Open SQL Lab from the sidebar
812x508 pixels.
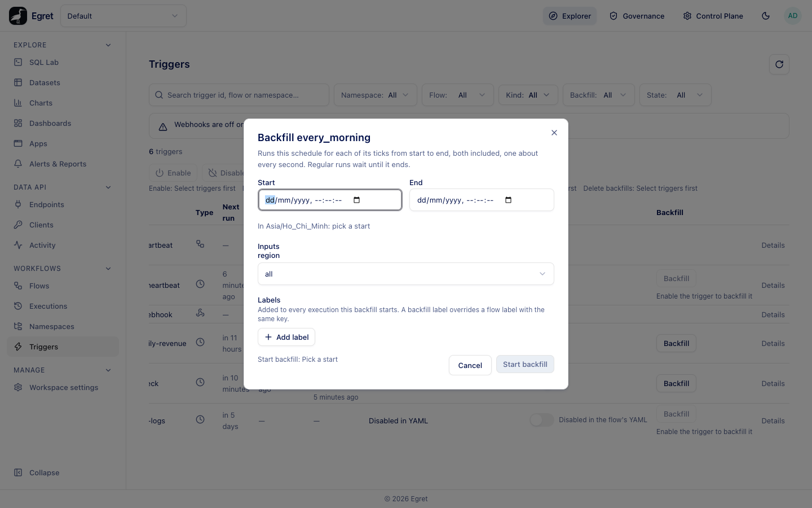(x=63, y=63)
